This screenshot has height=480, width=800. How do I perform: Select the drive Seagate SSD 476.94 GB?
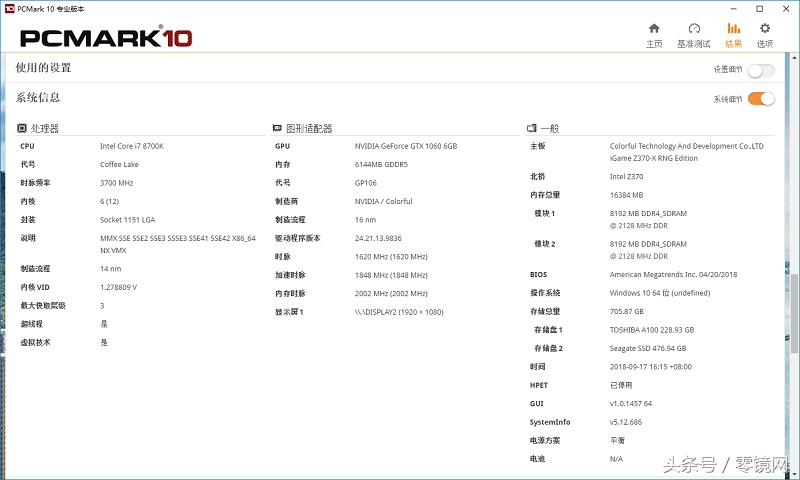(647, 348)
